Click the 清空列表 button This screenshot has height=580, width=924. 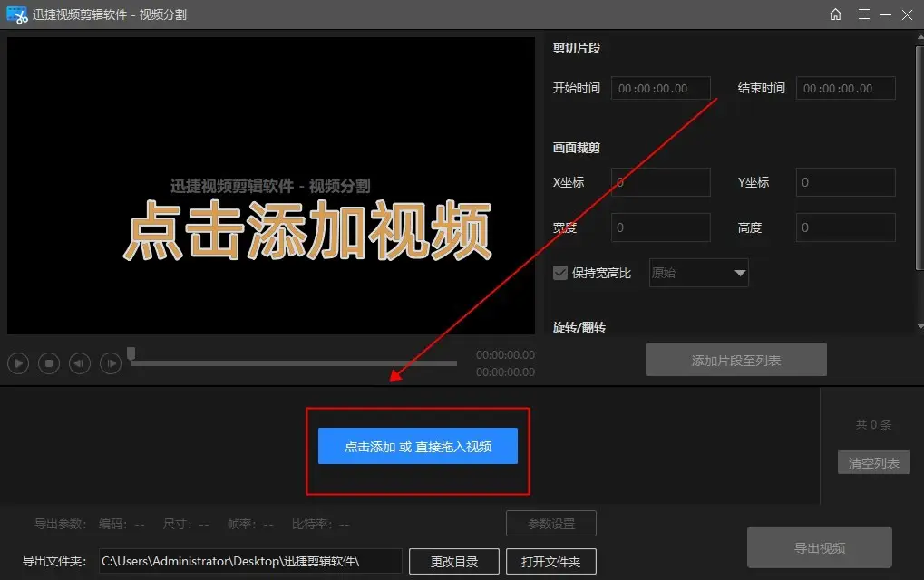click(x=874, y=463)
